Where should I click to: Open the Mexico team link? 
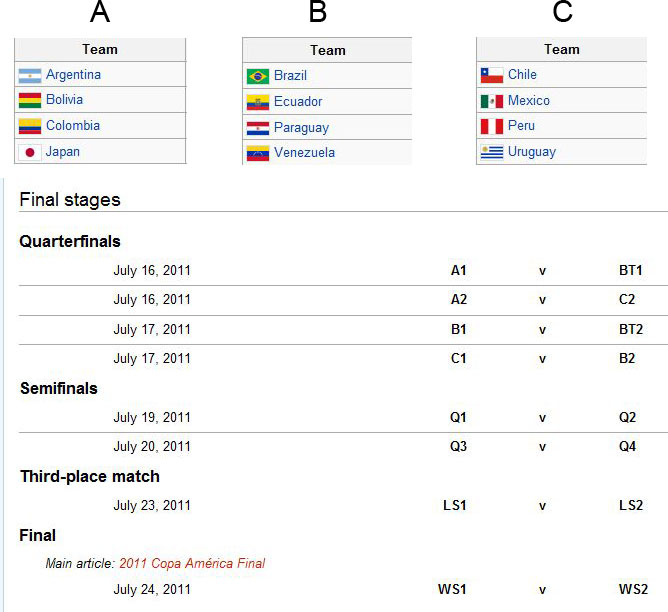[529, 101]
